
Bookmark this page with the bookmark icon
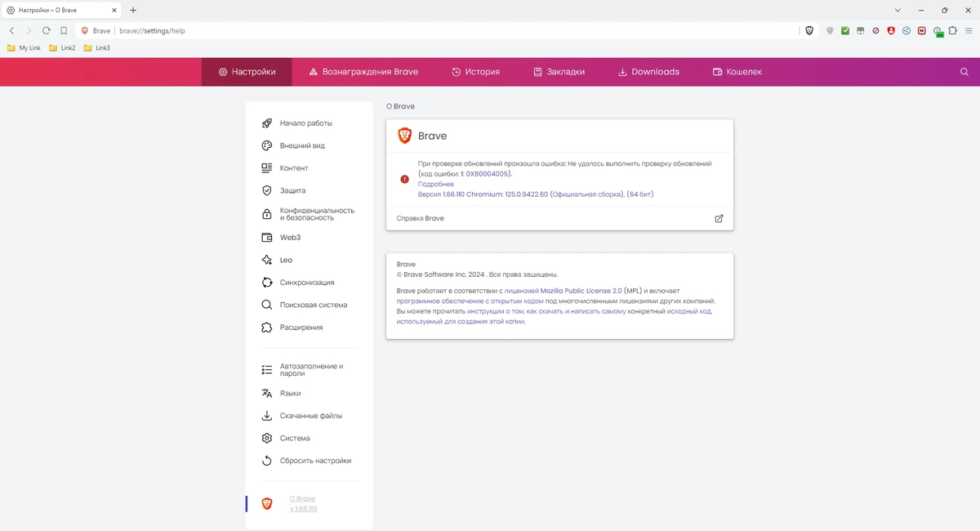pyautogui.click(x=64, y=30)
